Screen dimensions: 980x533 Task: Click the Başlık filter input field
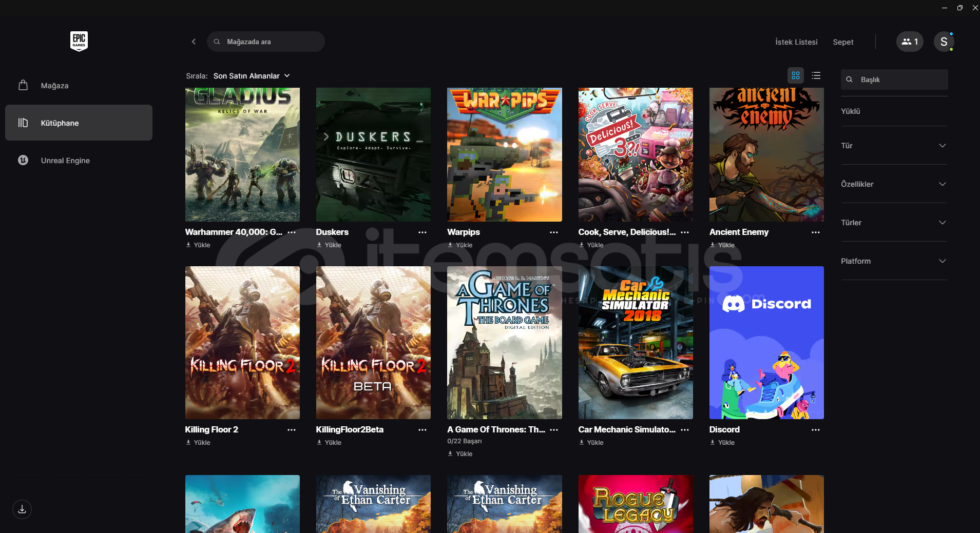(894, 80)
